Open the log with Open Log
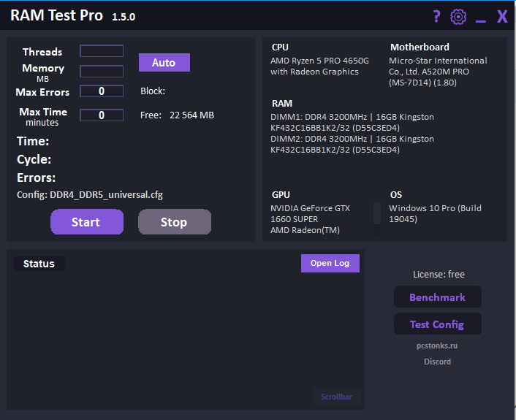 [330, 263]
